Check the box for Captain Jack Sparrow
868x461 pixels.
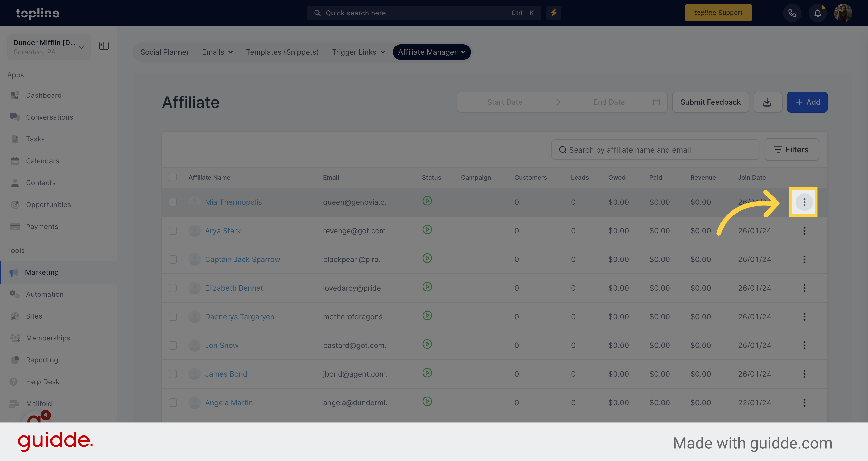click(173, 260)
